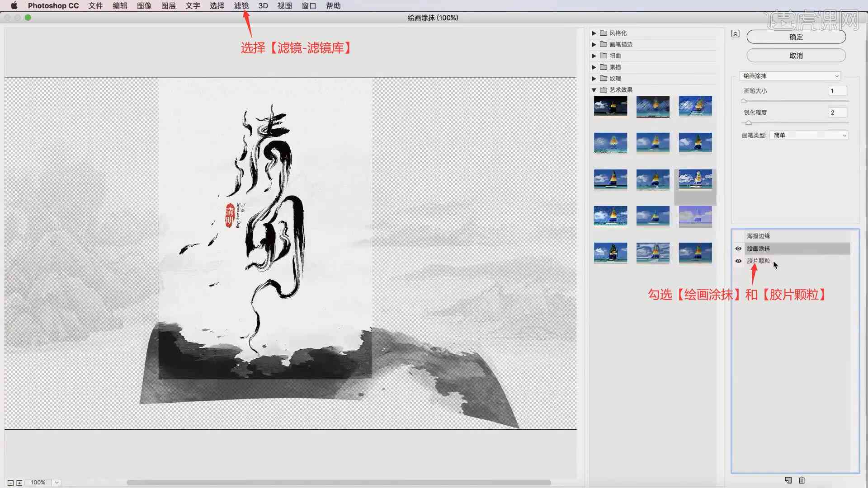Open the Photoshop CC application menu

53,5
